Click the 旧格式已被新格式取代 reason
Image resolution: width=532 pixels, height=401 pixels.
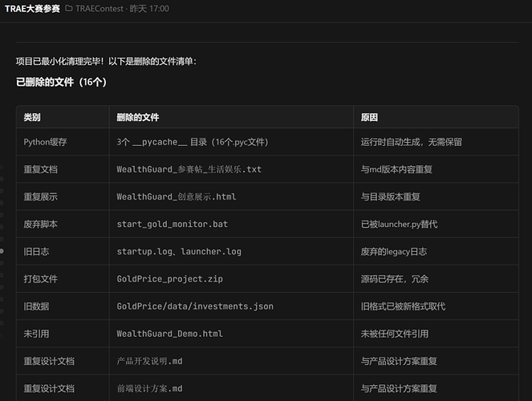(x=403, y=307)
